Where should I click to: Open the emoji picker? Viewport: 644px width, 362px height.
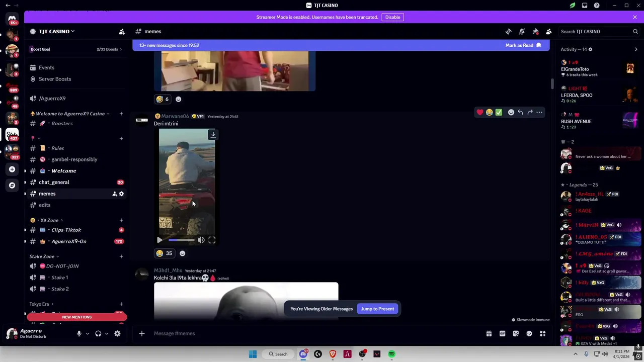(529, 333)
